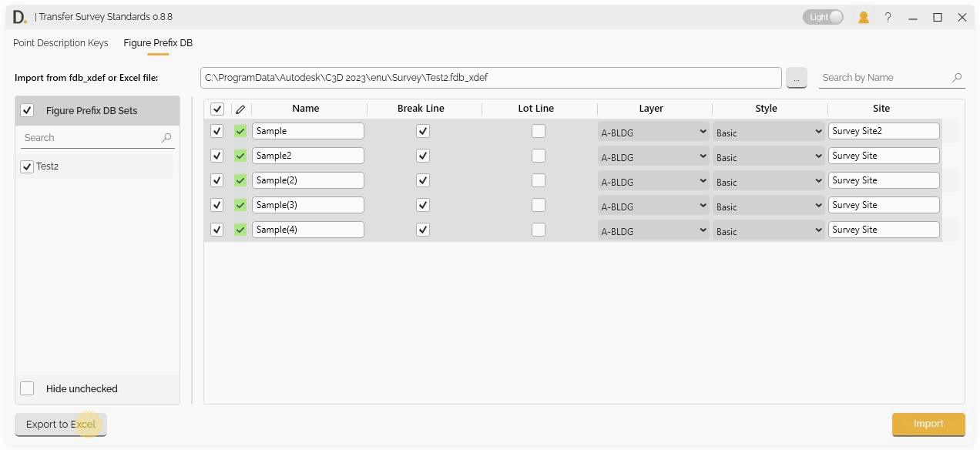The height and width of the screenshot is (450, 980).
Task: Click the magnifier in the sidebar search
Action: click(x=166, y=137)
